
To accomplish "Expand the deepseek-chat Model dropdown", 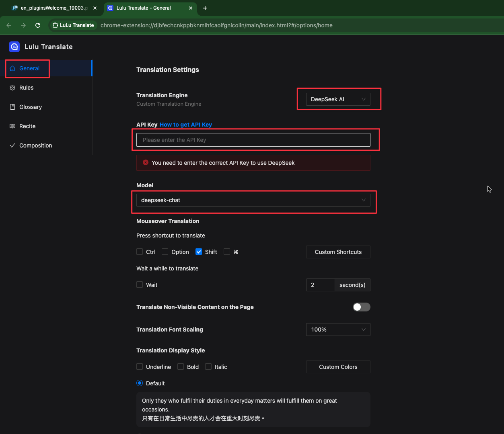I will coord(253,200).
